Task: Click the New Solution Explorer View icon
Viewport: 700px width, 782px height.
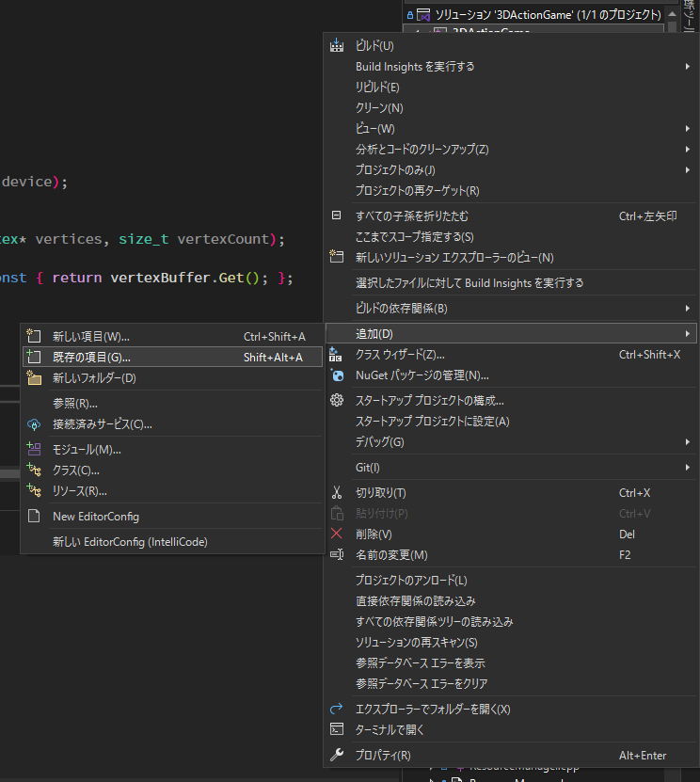Action: click(x=337, y=257)
